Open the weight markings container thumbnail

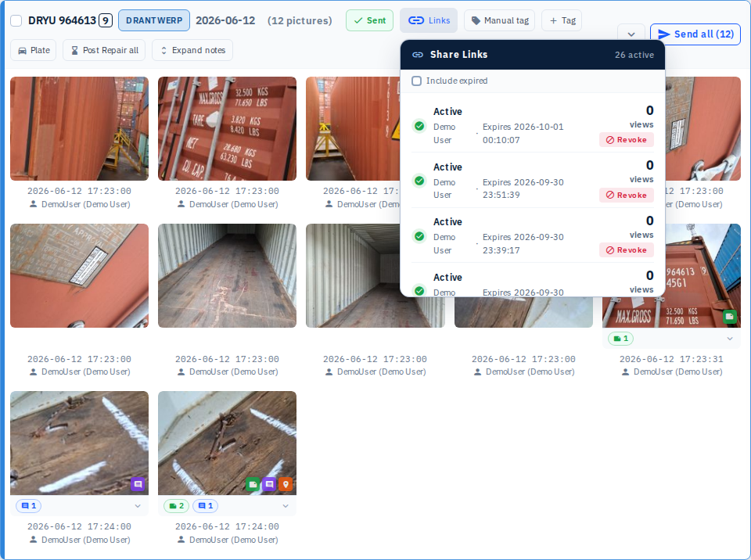point(227,128)
